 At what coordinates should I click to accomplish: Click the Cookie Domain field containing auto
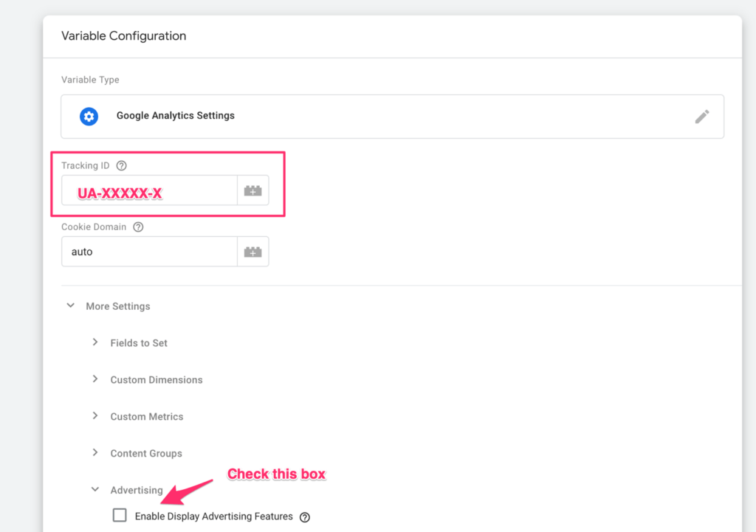(x=149, y=252)
